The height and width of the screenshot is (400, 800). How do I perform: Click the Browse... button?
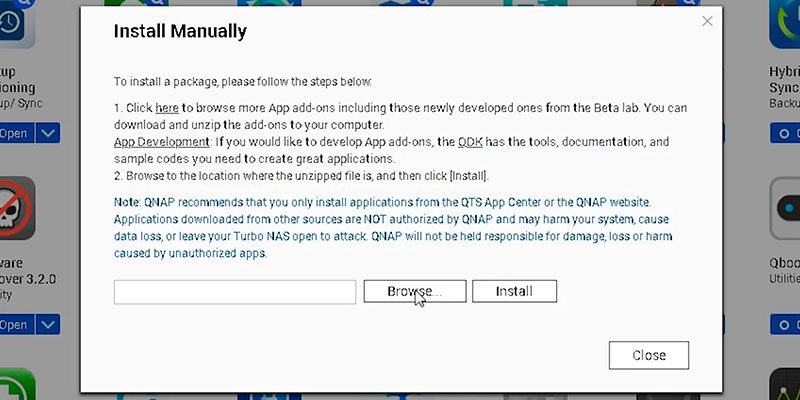(x=415, y=291)
